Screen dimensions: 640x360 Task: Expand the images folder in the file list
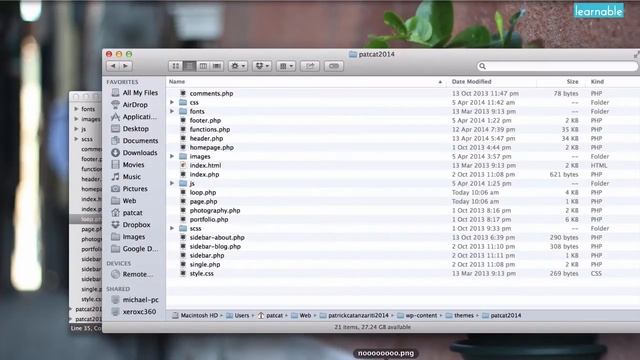pos(172,156)
